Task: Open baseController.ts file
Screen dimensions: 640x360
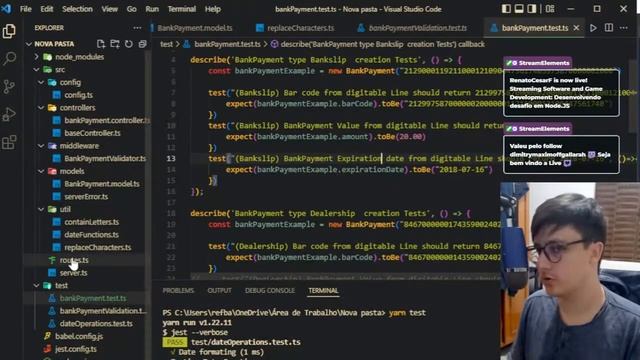Action: tap(92, 133)
